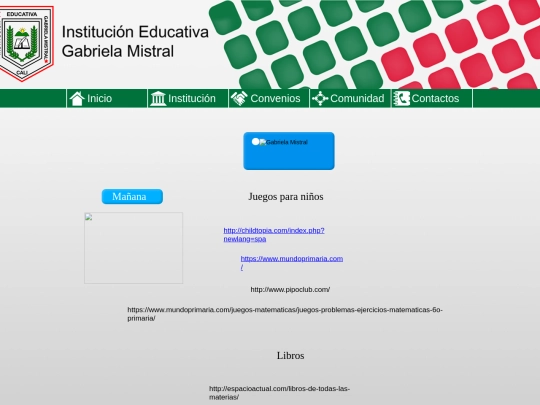Open the www.mundoprimaria.com link
540x405 pixels.
coord(292,263)
